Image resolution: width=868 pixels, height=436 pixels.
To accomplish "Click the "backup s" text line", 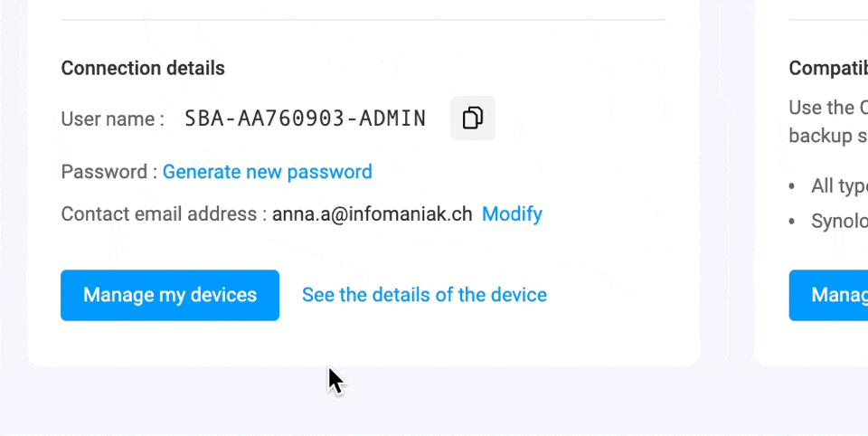I will point(827,136).
